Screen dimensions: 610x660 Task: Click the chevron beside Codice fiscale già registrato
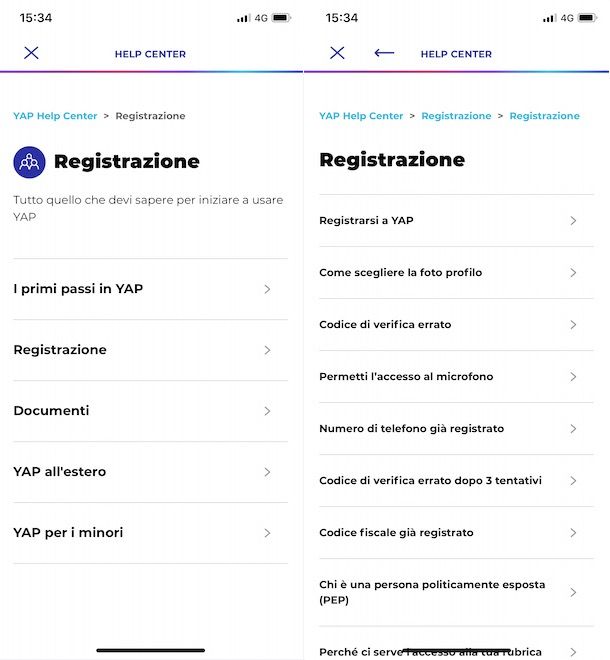573,533
